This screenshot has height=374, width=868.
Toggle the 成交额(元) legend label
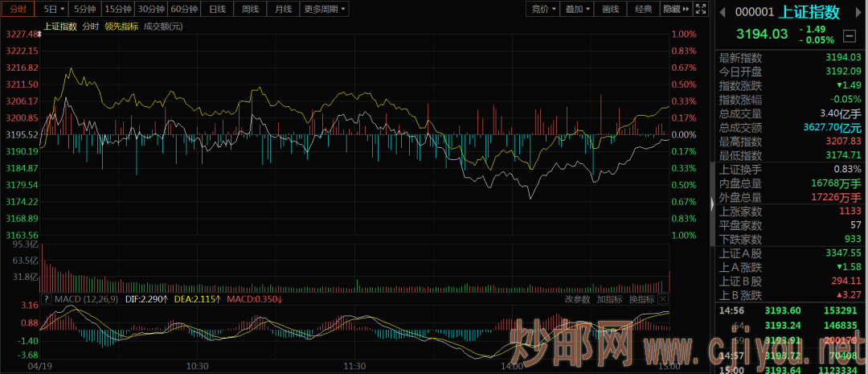coord(163,27)
